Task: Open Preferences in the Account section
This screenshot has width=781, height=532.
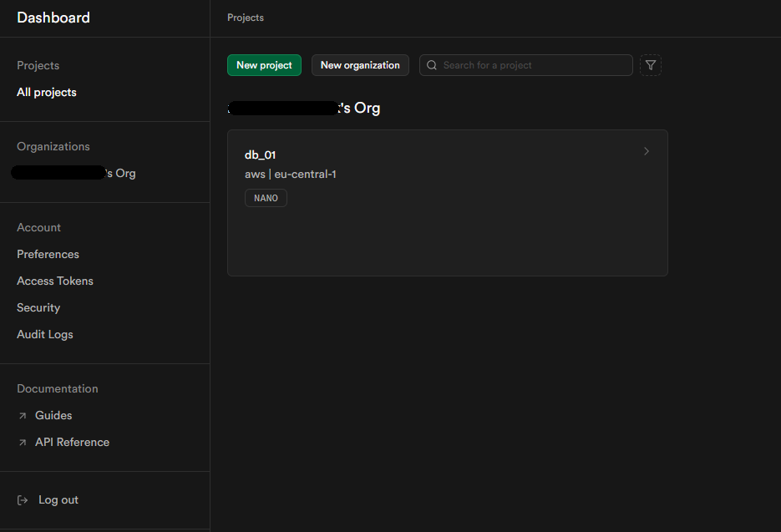Action: point(48,254)
